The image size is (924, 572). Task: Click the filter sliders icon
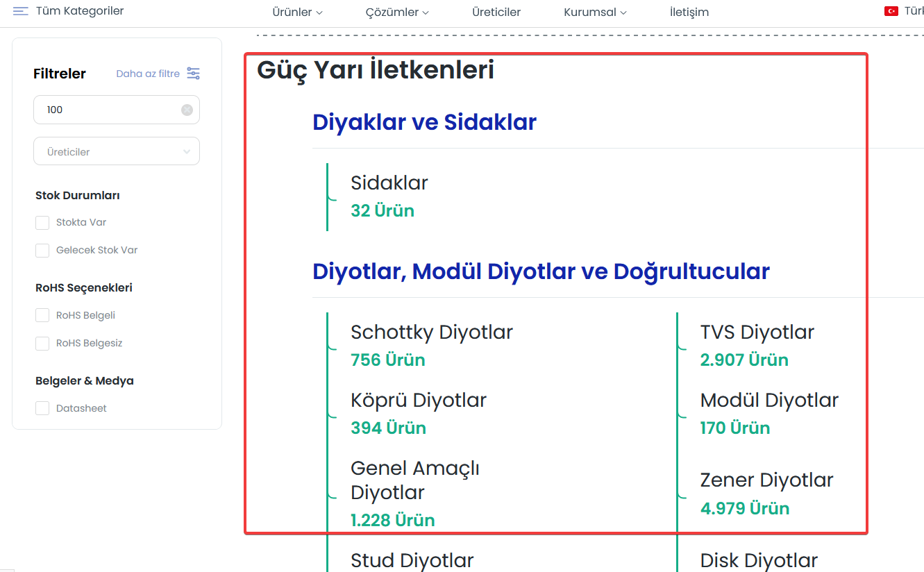(193, 74)
